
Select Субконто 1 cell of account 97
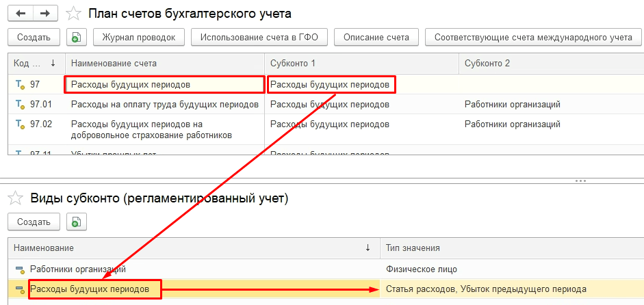(330, 85)
